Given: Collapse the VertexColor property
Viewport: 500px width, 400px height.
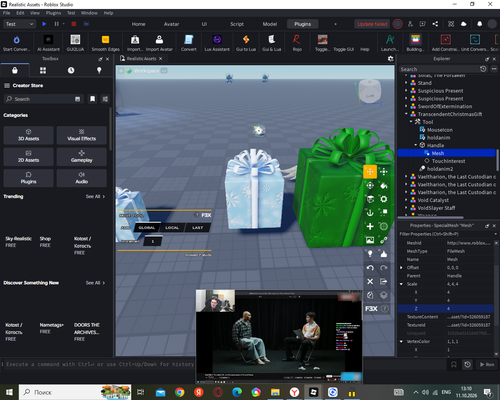Looking at the screenshot, I should point(401,341).
